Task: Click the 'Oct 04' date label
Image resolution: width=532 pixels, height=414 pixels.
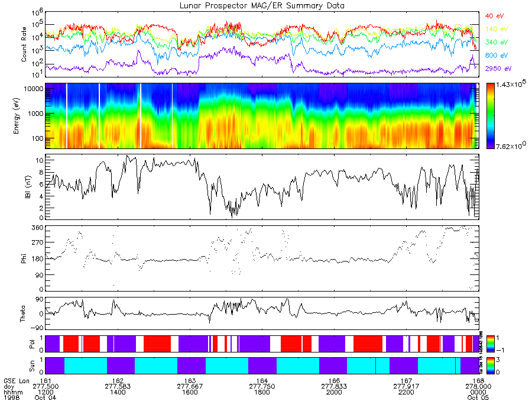Action: (x=46, y=397)
